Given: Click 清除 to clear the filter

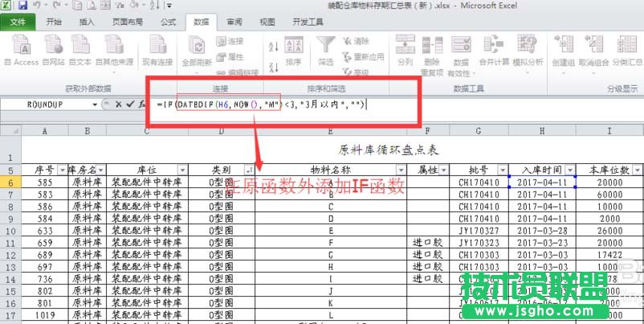Looking at the screenshot, I should click(x=356, y=41).
